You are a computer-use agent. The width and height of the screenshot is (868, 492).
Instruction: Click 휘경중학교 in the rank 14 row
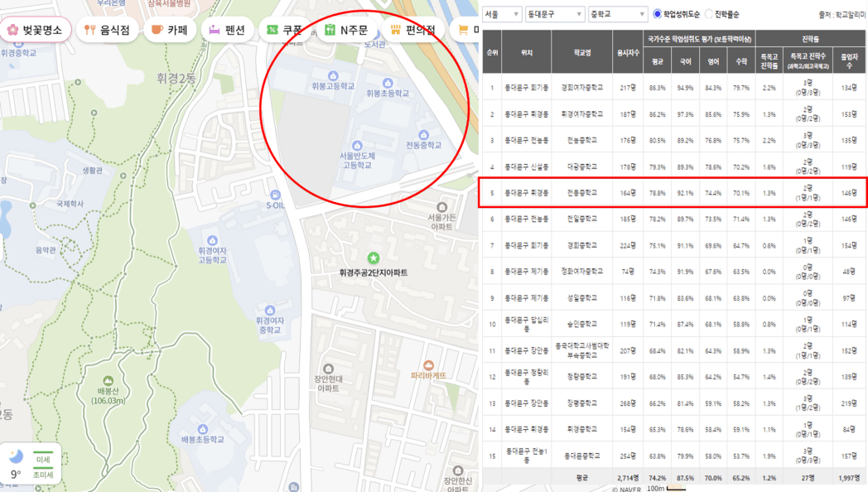click(581, 429)
